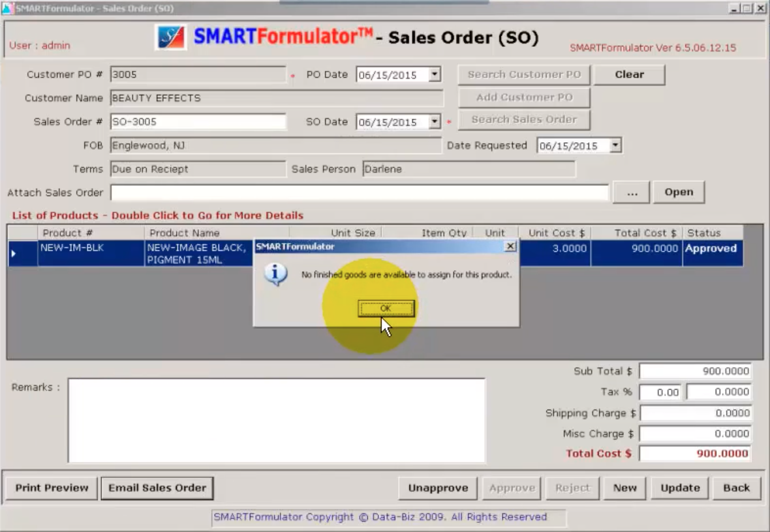The height and width of the screenshot is (532, 770).
Task: Click the Remarks text area
Action: (277, 420)
